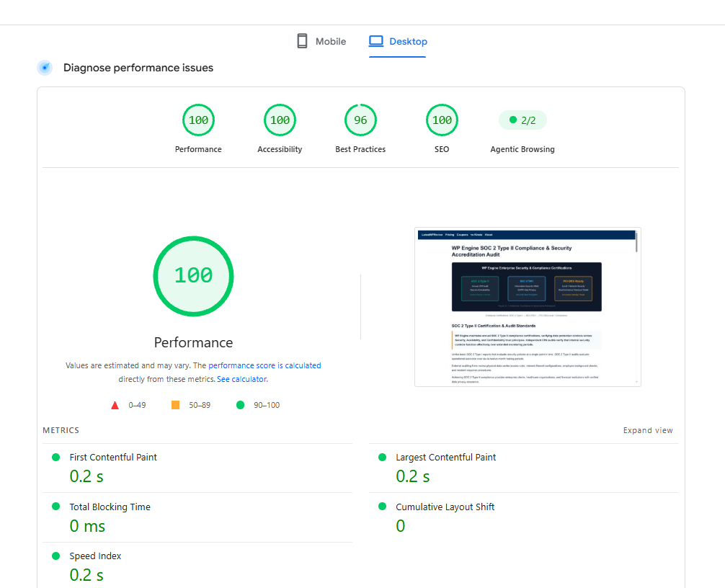Screen dimensions: 725x588
Task: Click the page screenshot thumbnail
Action: click(x=528, y=307)
